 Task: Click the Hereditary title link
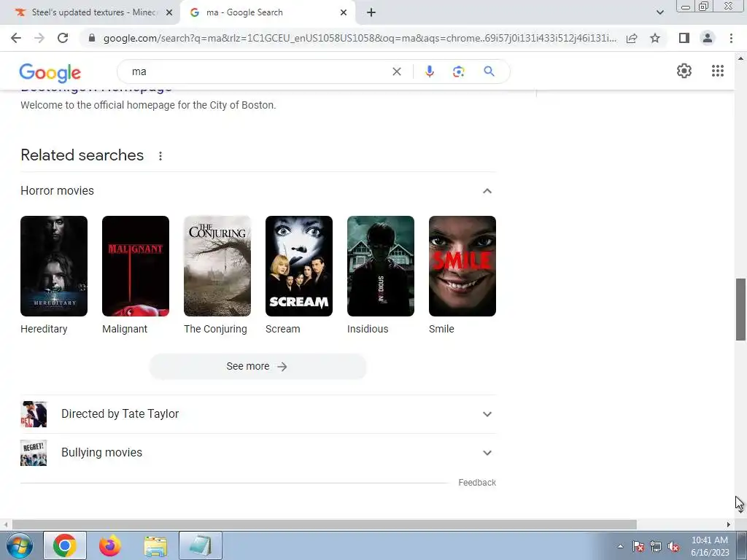coord(44,329)
